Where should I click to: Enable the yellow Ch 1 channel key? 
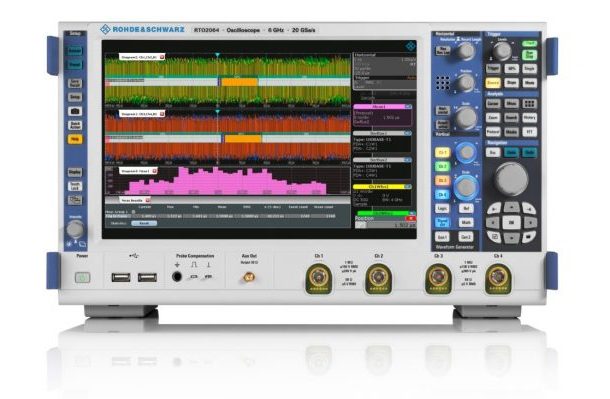pos(442,152)
